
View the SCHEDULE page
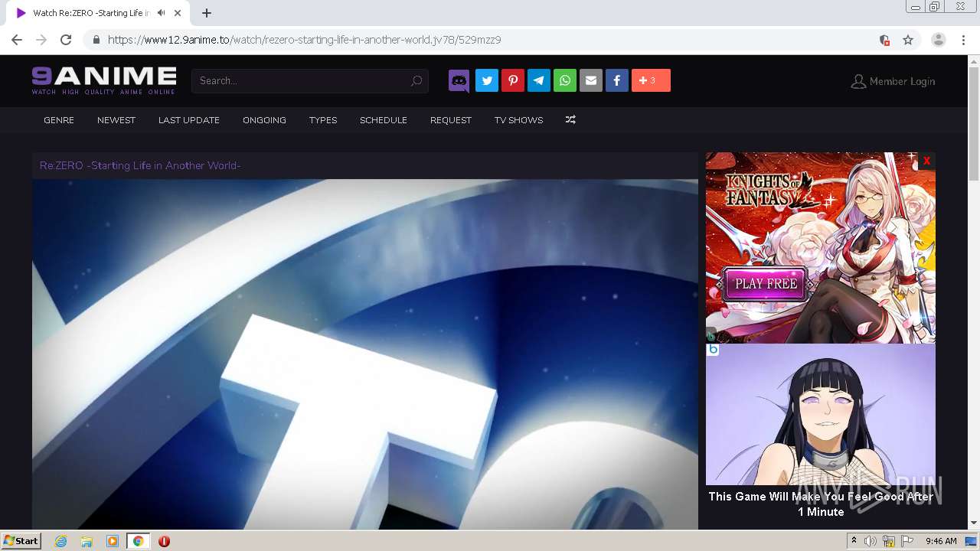pyautogui.click(x=384, y=120)
